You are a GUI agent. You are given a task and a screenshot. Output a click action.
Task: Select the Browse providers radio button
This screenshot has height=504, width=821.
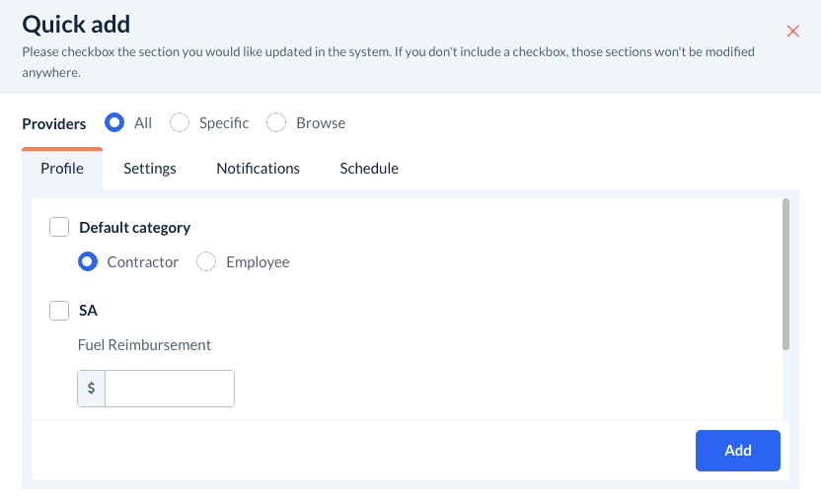tap(276, 123)
